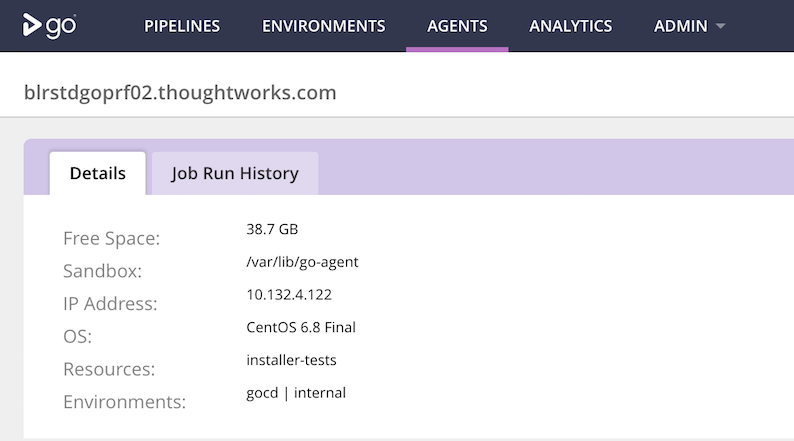Expand the Admin dropdown menu
The width and height of the screenshot is (794, 441).
click(x=690, y=26)
